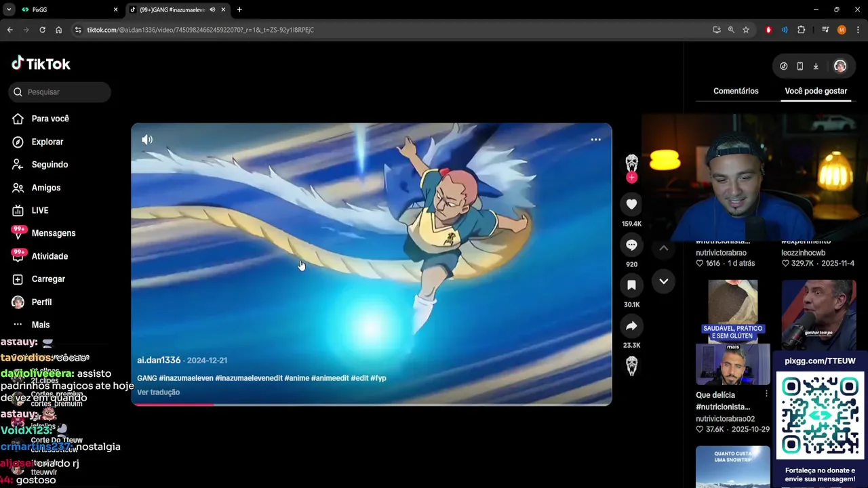Open the blue sound waves extension
This screenshot has width=868, height=488.
(785, 30)
